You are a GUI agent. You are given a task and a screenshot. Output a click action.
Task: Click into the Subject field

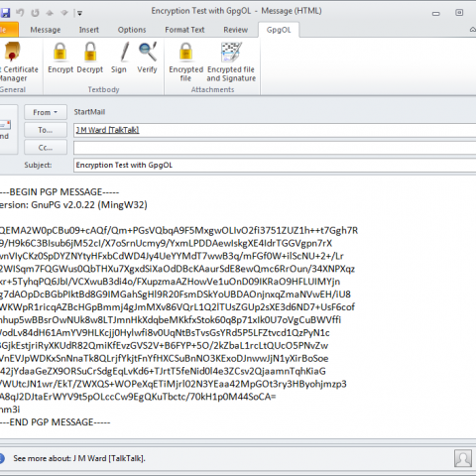point(275,165)
